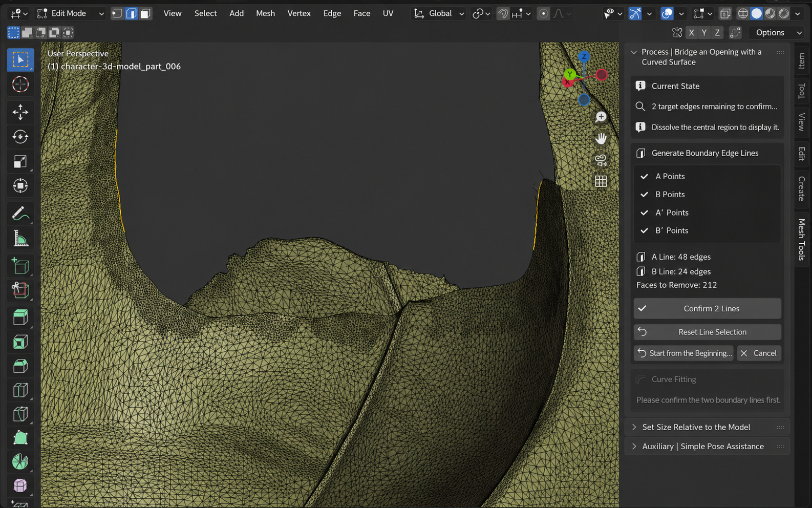The width and height of the screenshot is (812, 508).
Task: Activate the 3D Cursor tool
Action: point(20,84)
